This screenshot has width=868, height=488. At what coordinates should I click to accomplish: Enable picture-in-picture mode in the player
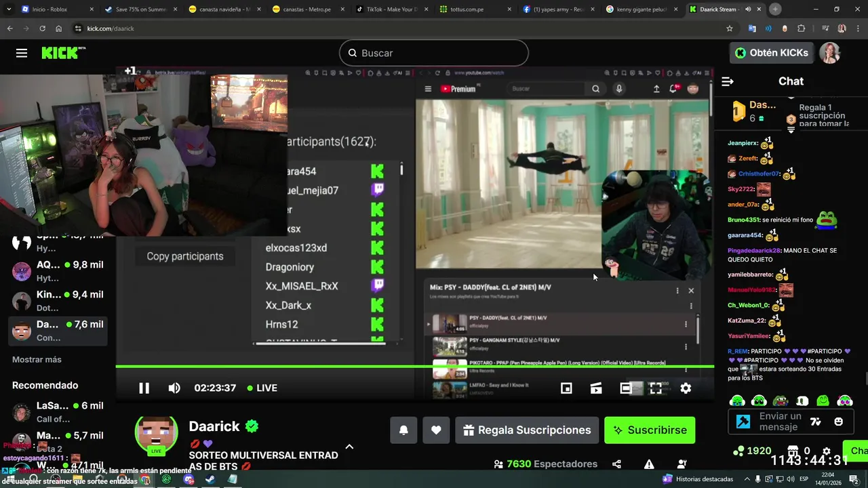point(566,388)
